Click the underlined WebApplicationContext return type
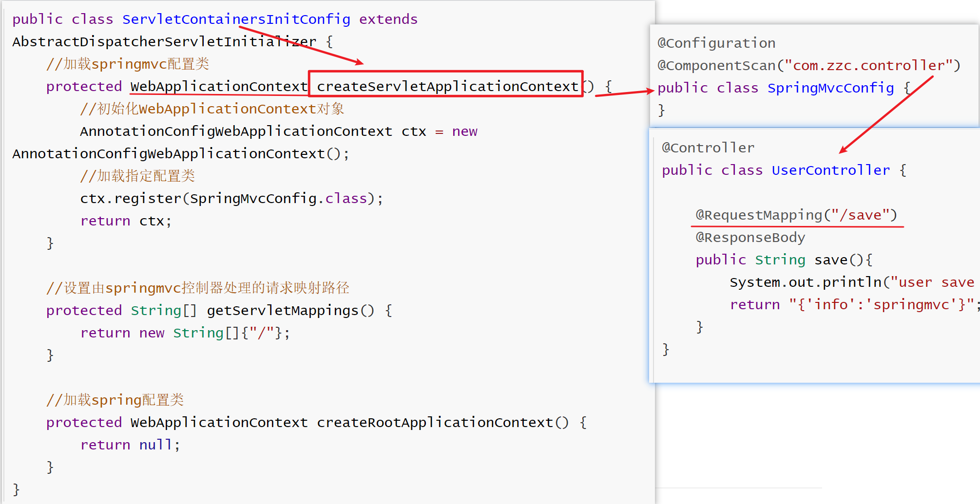 point(219,86)
